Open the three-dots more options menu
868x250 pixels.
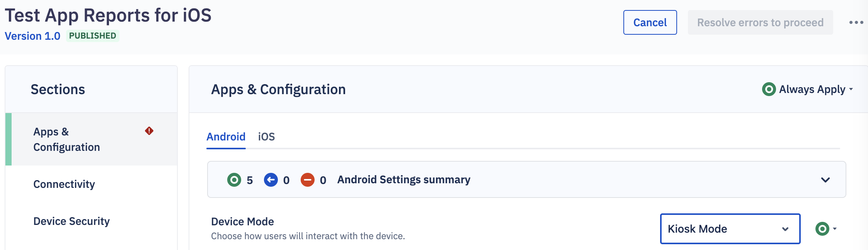tap(856, 22)
